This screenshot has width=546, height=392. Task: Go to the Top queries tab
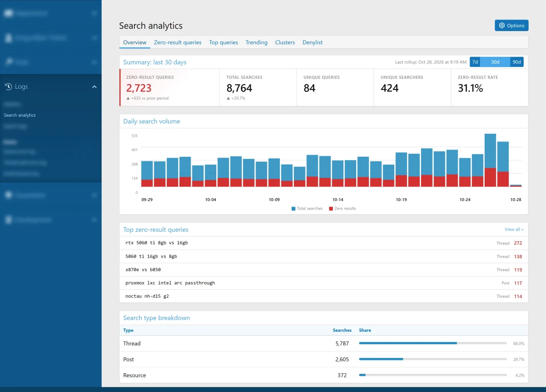[x=224, y=43]
